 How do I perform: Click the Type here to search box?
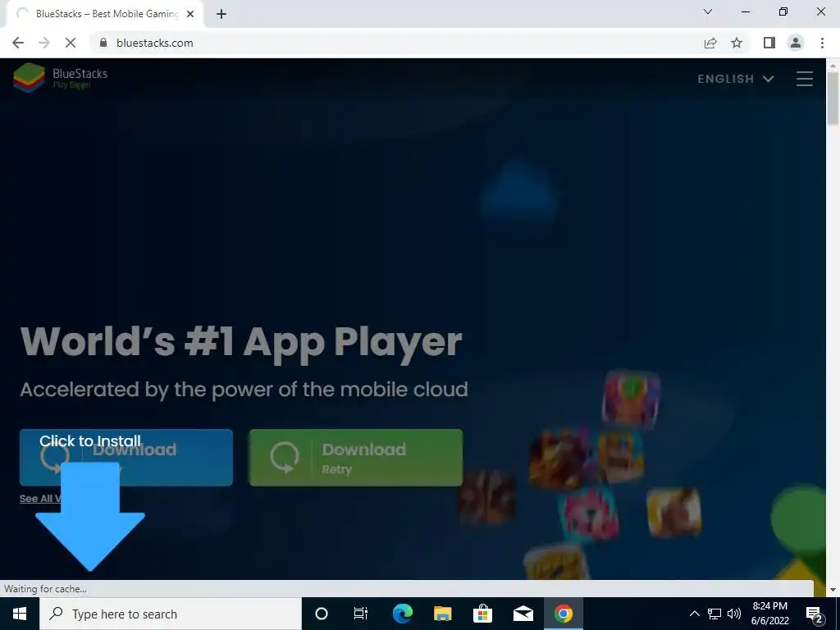pos(171,614)
